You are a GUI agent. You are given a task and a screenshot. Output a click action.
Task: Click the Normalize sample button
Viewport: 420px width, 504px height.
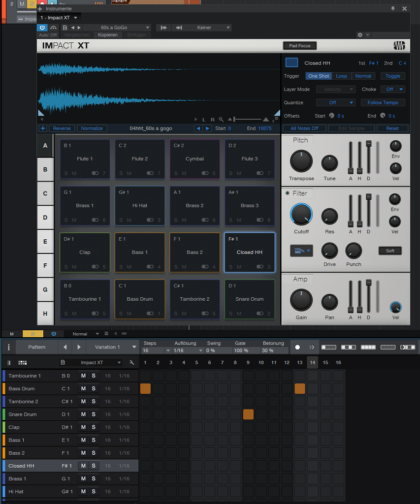(92, 128)
